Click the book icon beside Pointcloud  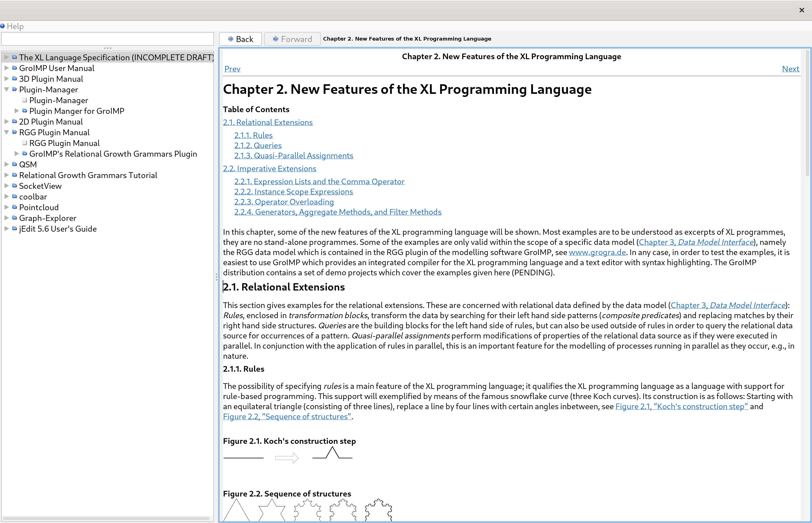coord(14,207)
